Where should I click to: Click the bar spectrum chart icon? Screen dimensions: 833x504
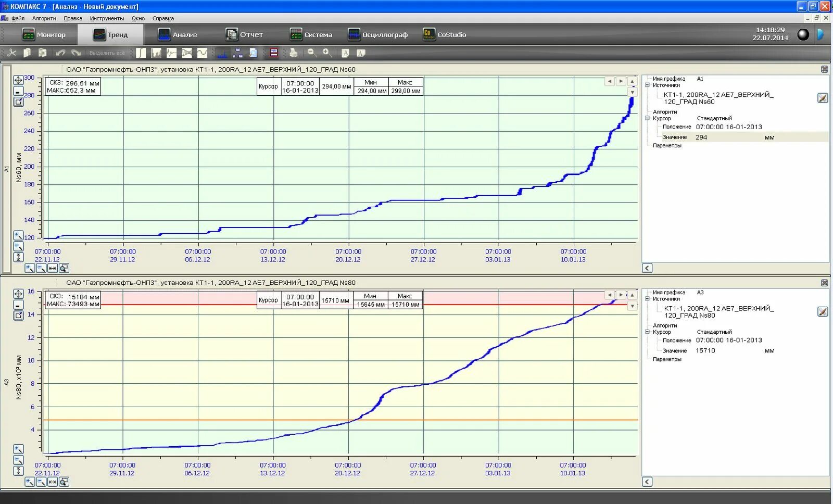pos(156,53)
